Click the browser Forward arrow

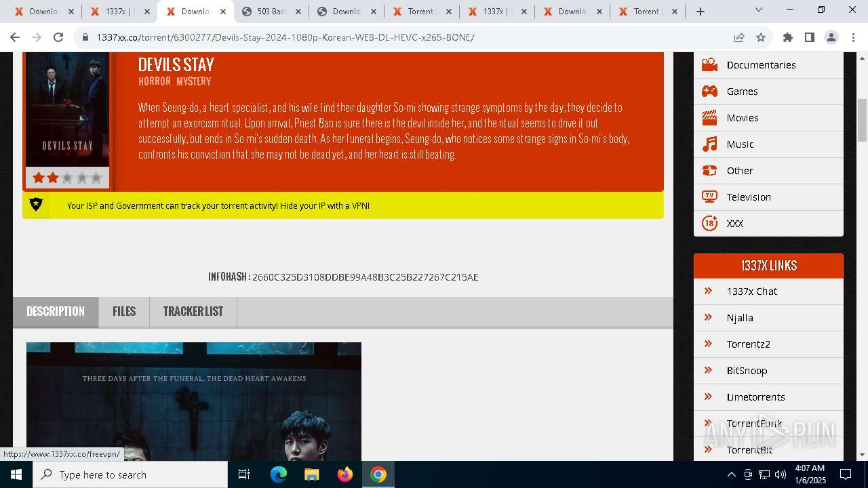pyautogui.click(x=37, y=37)
